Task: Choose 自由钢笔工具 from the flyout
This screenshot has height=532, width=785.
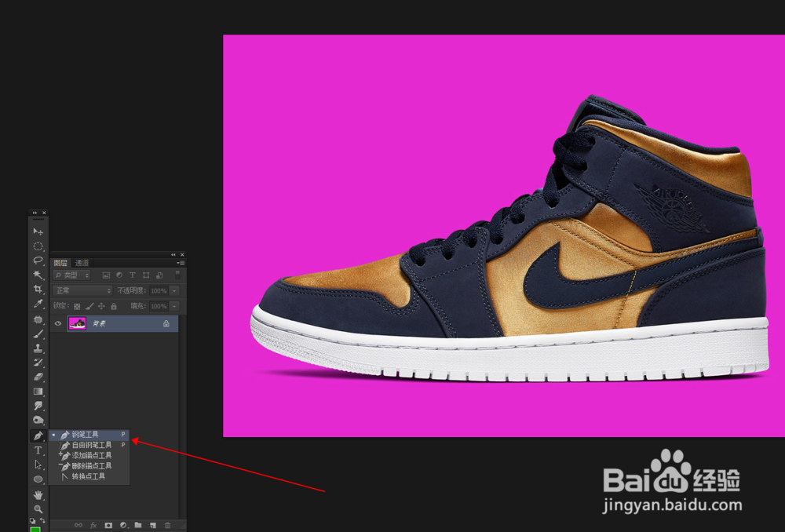Action: (89, 445)
